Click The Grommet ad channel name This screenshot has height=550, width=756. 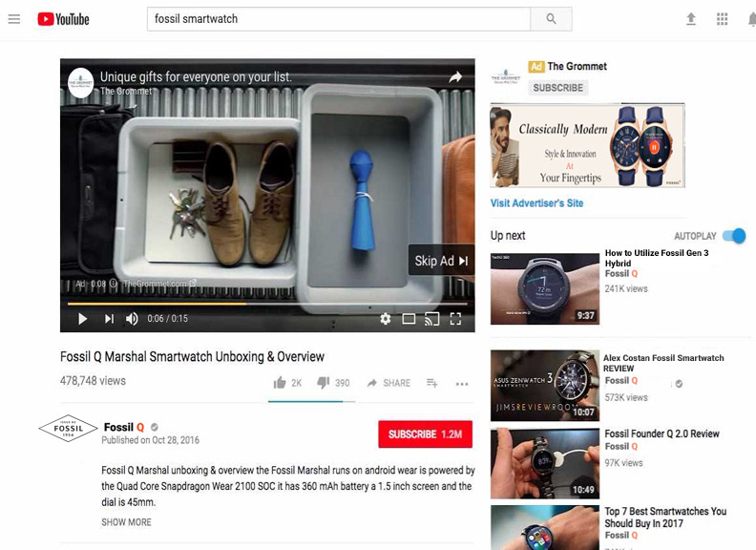pos(577,67)
